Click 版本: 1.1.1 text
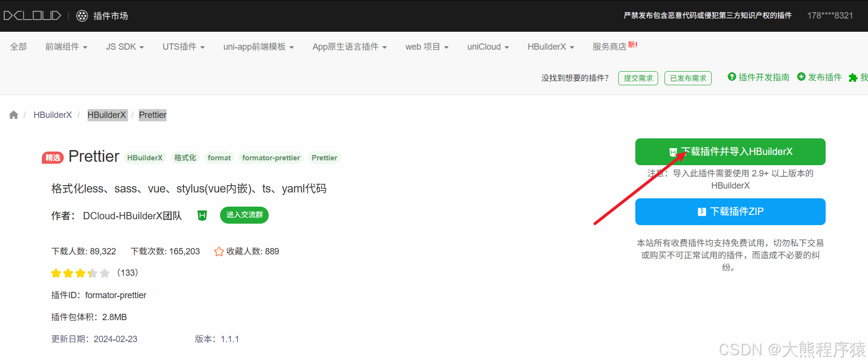This screenshot has width=868, height=364. click(x=217, y=339)
